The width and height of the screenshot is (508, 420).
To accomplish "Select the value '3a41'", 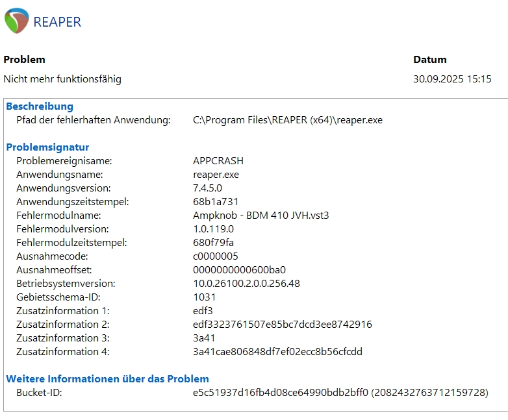I will (204, 338).
